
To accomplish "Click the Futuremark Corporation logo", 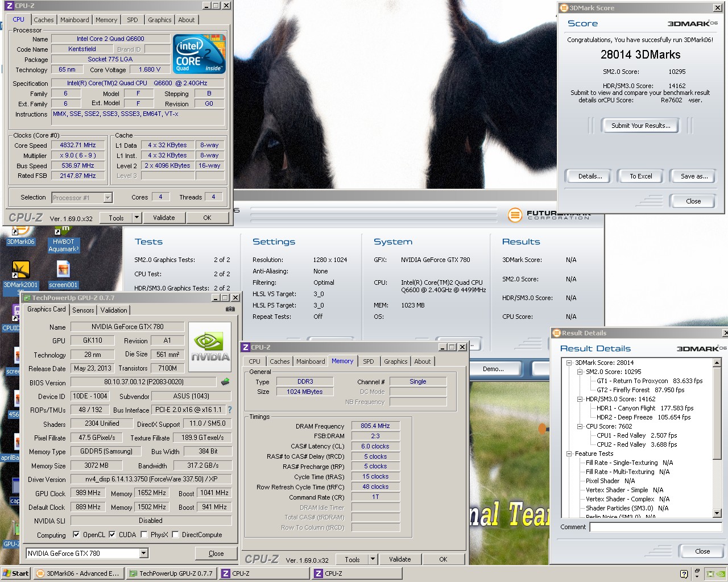I will 549,215.
